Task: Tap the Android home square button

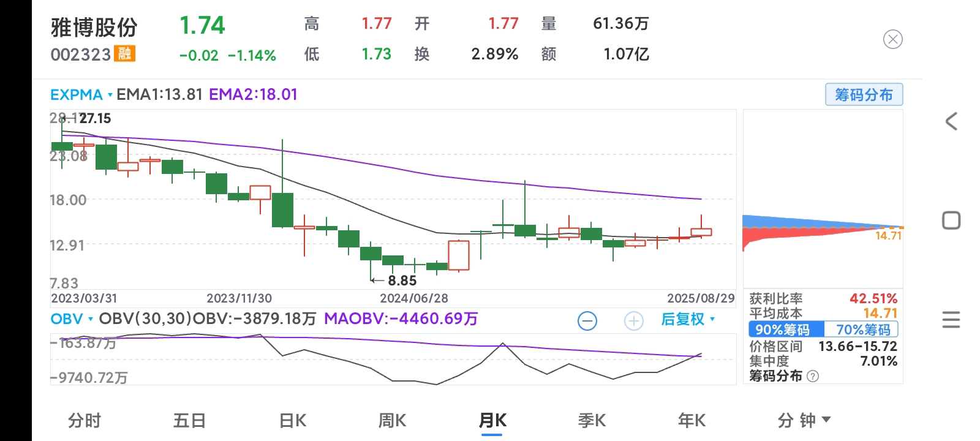Action: 951,221
